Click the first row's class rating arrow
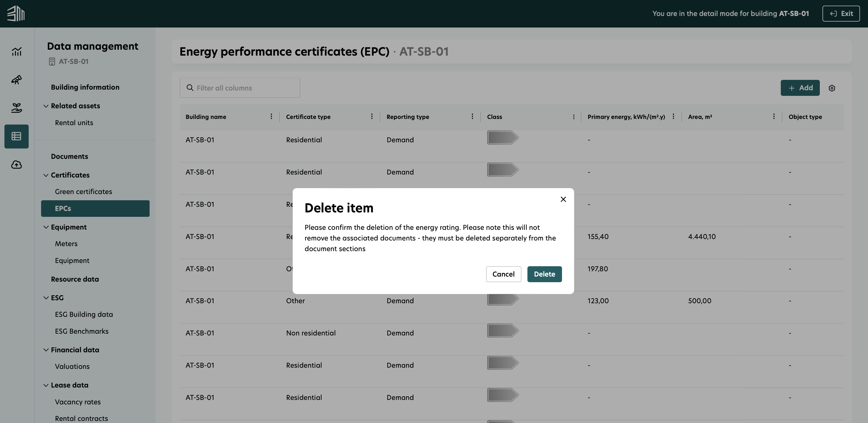The width and height of the screenshot is (868, 423). pos(502,138)
